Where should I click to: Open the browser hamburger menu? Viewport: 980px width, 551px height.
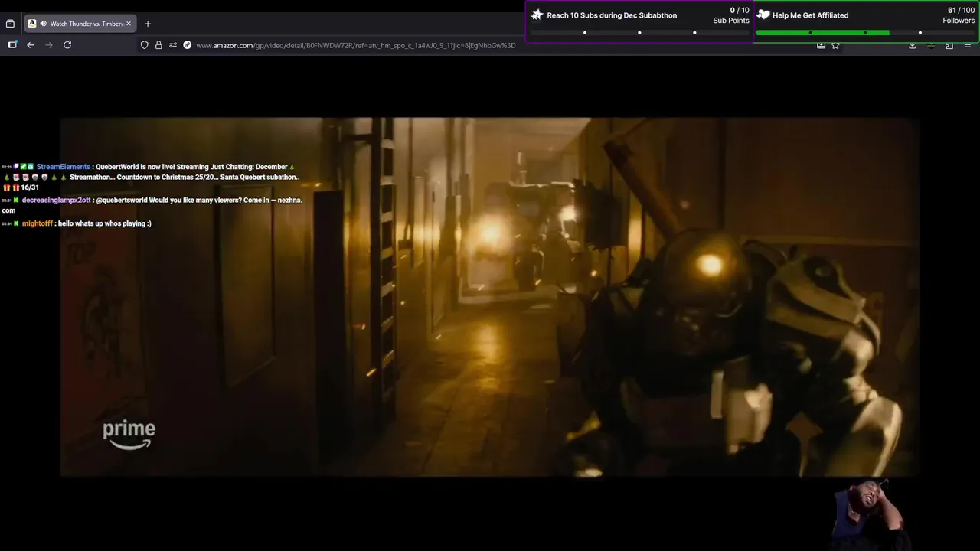[x=968, y=46]
